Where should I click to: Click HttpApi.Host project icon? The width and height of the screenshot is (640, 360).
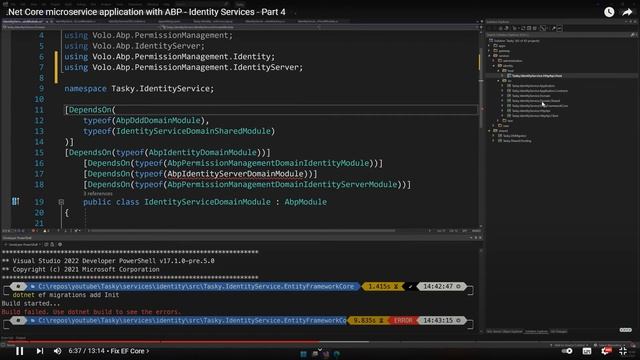(509, 76)
